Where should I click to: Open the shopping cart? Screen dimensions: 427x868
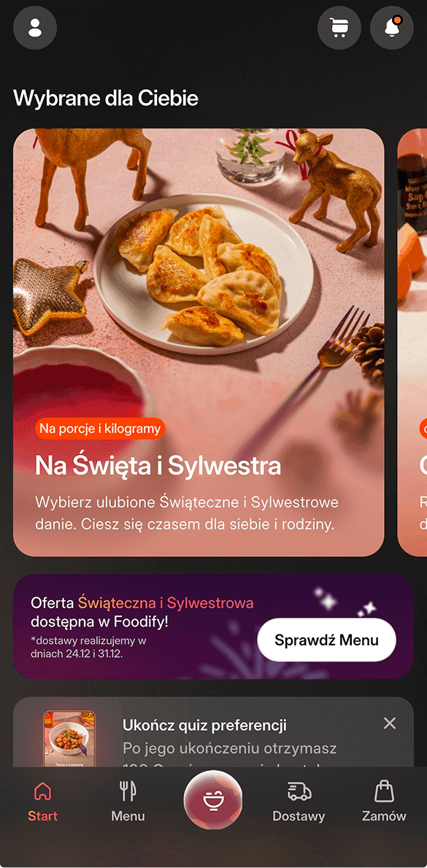point(339,27)
